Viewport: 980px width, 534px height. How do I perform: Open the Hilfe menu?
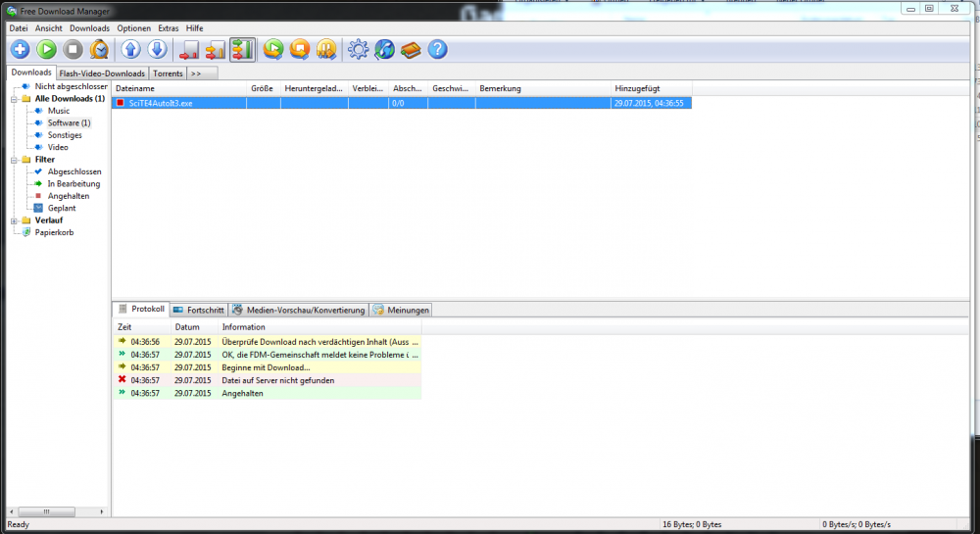pyautogui.click(x=194, y=28)
